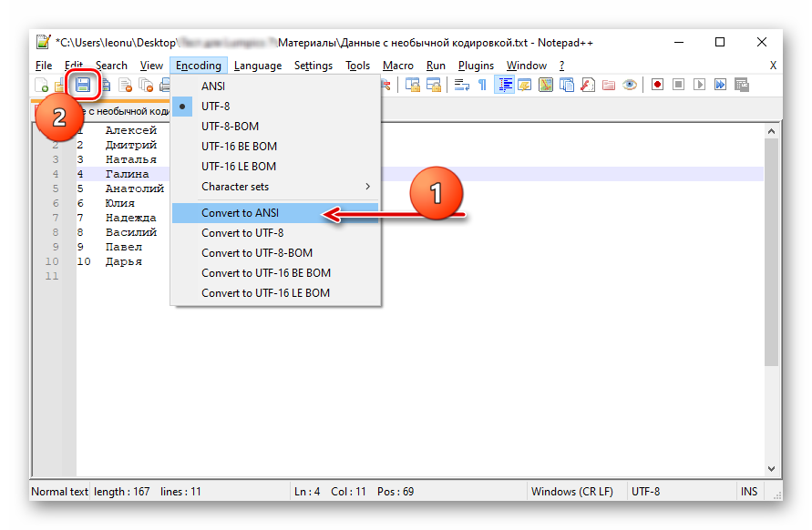The width and height of the screenshot is (812, 530).
Task: Open the Tools menu
Action: click(358, 66)
